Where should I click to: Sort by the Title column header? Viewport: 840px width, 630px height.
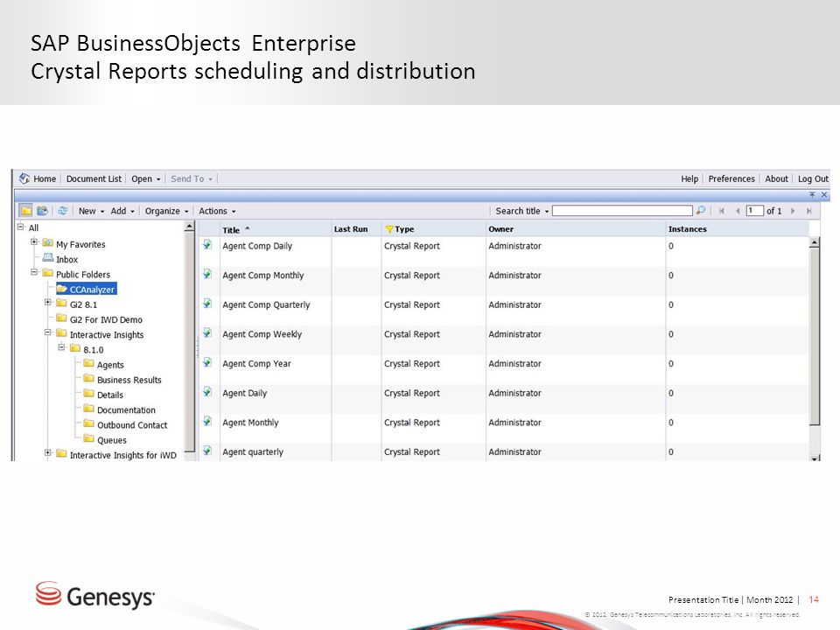click(231, 230)
